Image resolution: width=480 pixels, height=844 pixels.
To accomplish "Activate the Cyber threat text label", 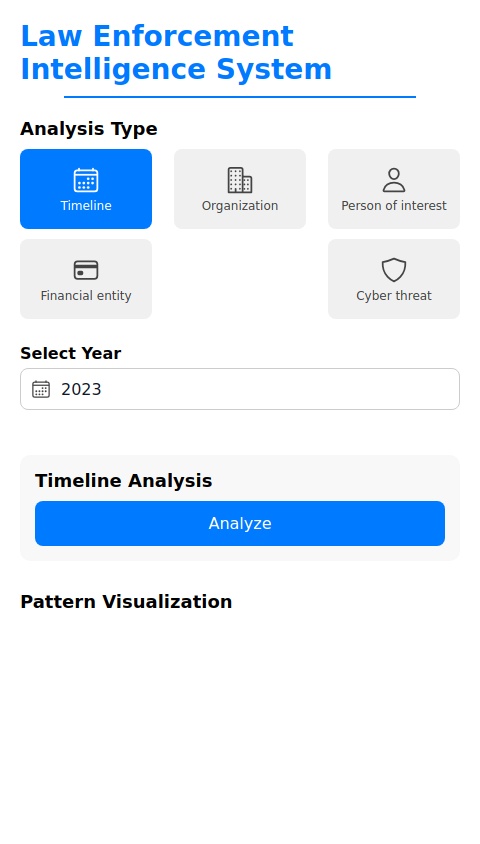I will 394,296.
